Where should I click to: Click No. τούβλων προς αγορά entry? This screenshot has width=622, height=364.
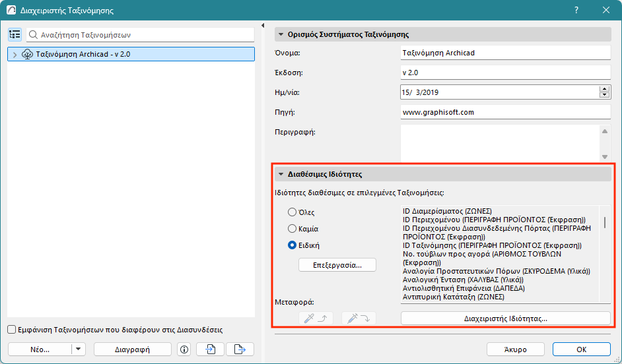pyautogui.click(x=482, y=258)
